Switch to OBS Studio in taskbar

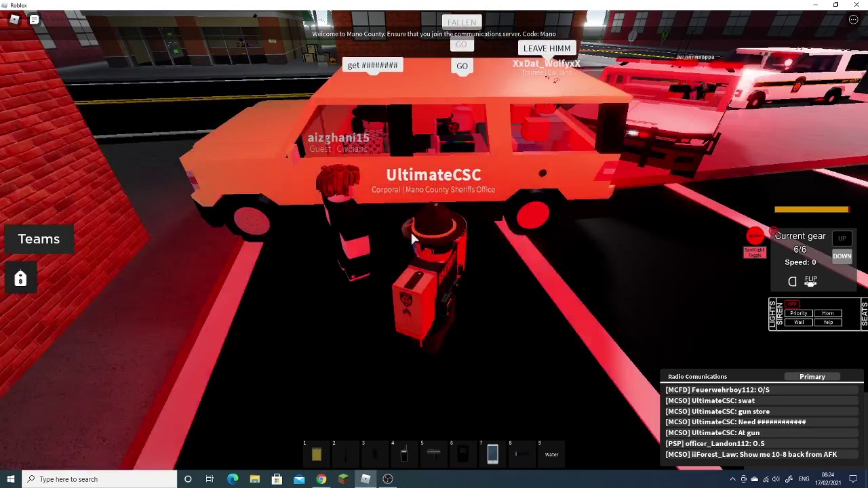click(x=388, y=479)
